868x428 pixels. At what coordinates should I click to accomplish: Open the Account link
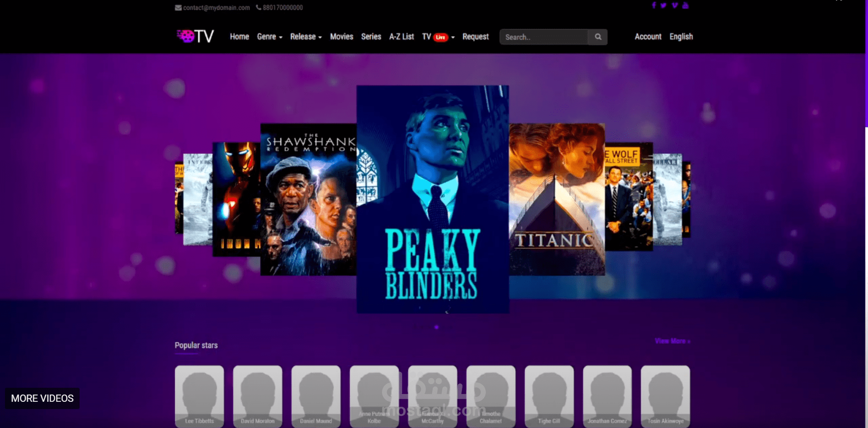[647, 37]
